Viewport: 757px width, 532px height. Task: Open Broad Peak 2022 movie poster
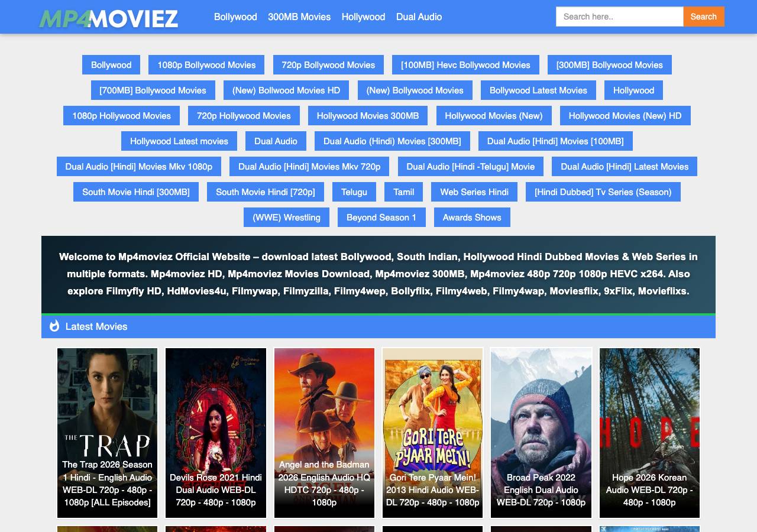pos(541,433)
